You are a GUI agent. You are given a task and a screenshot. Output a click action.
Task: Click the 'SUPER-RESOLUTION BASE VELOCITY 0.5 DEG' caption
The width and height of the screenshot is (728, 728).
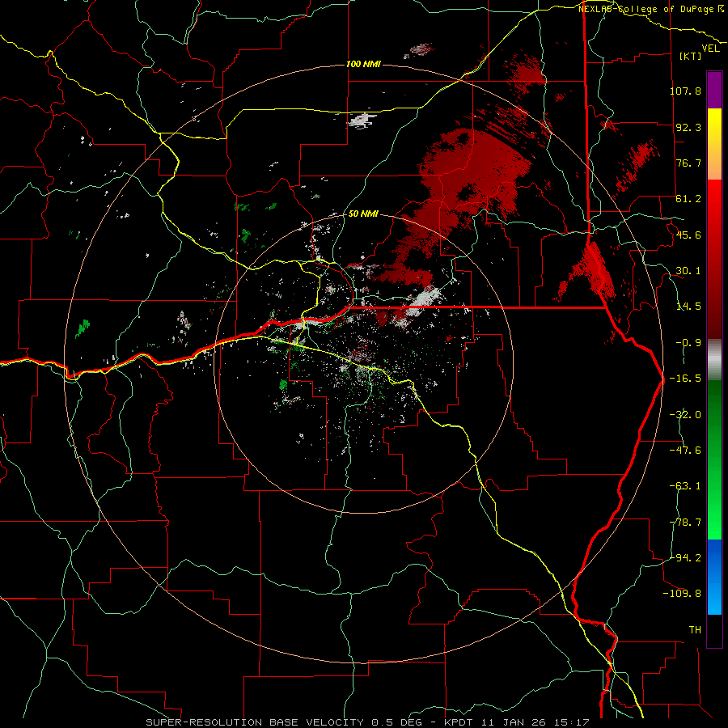click(x=284, y=722)
